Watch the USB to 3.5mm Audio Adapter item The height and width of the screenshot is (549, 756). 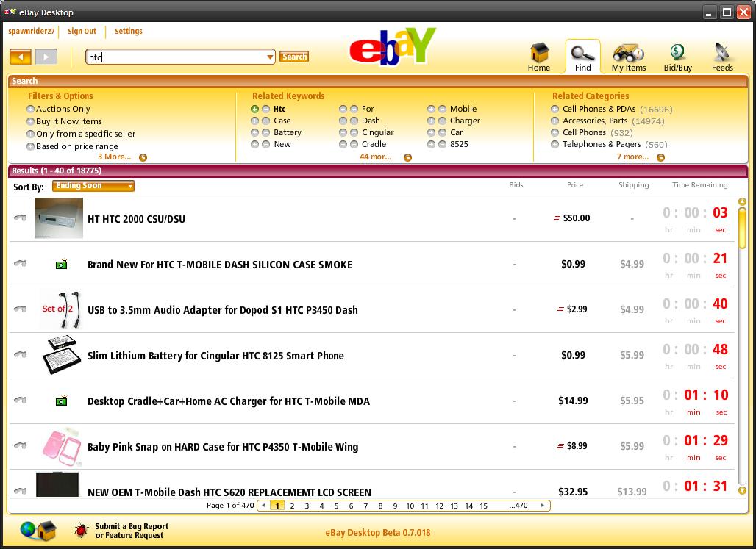point(21,309)
